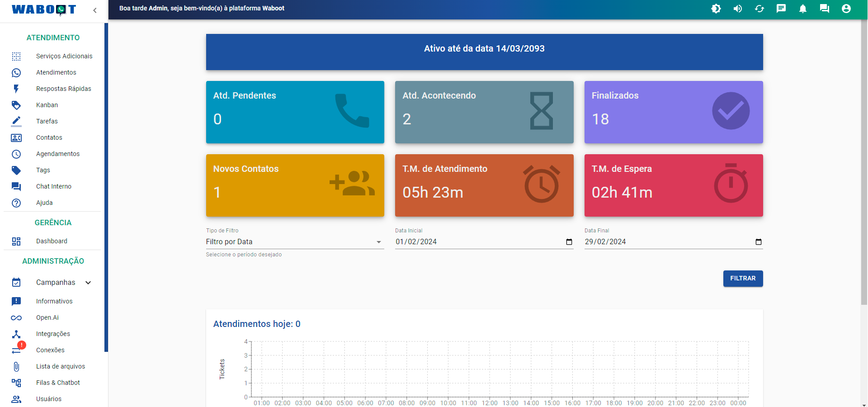The width and height of the screenshot is (868, 407).
Task: Open Tarefas menu entry
Action: point(47,121)
